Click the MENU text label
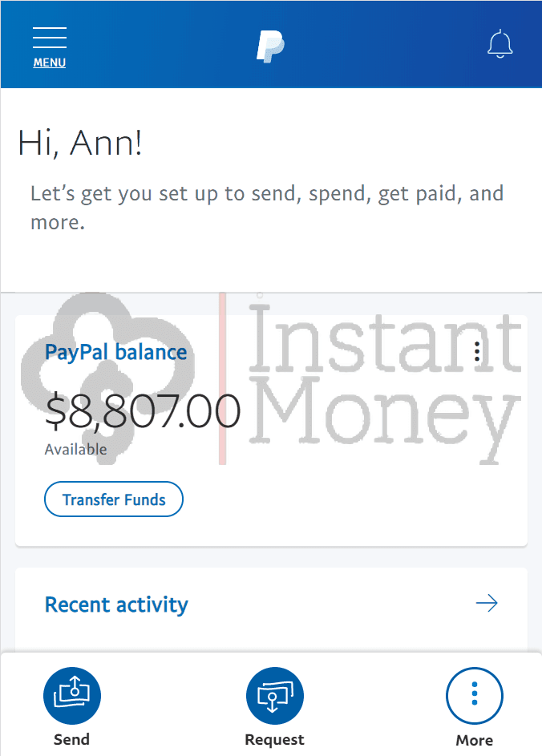Viewport: 542px width, 756px height. coord(50,63)
